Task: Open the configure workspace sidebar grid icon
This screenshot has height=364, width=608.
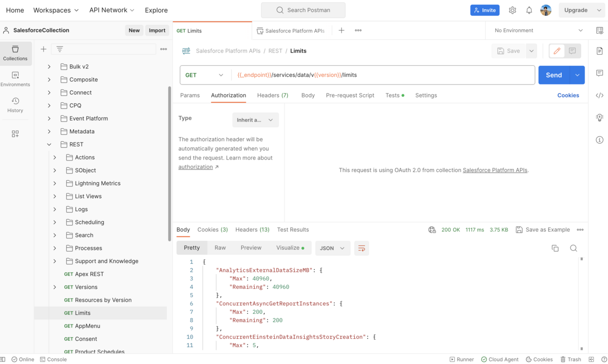Action: 15,134
